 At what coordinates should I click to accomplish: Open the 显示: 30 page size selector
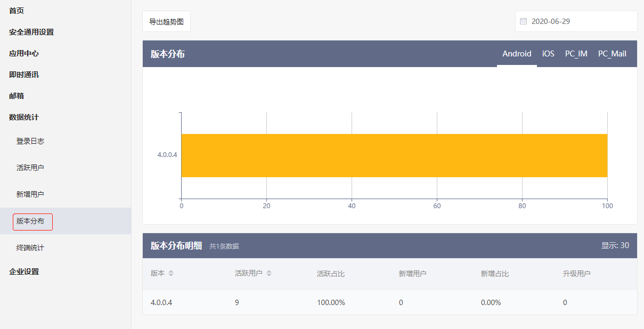pyautogui.click(x=615, y=245)
